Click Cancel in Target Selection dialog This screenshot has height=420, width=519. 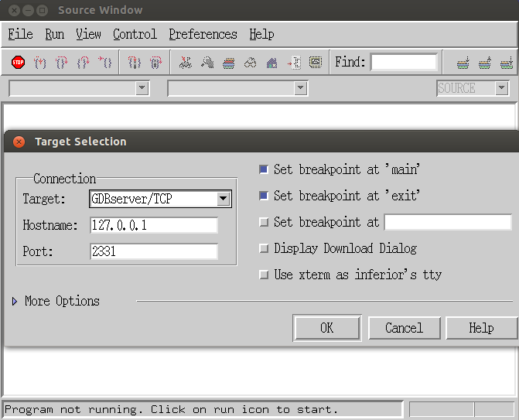404,328
